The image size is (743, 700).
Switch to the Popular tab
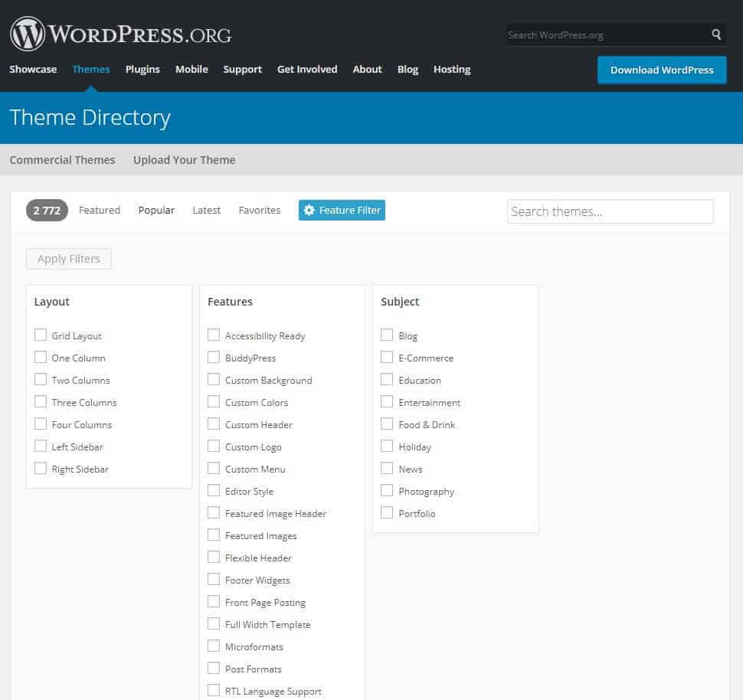coord(156,210)
